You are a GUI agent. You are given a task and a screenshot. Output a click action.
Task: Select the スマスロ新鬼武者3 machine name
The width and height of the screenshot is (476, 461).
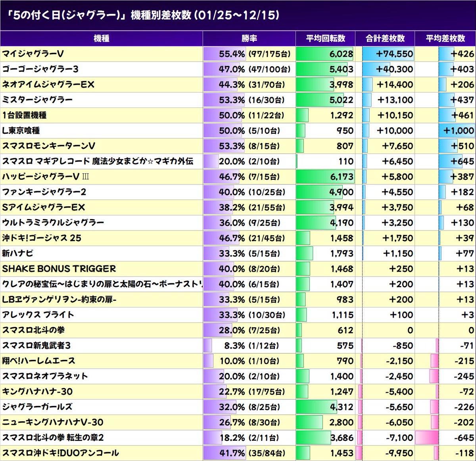[36, 346]
